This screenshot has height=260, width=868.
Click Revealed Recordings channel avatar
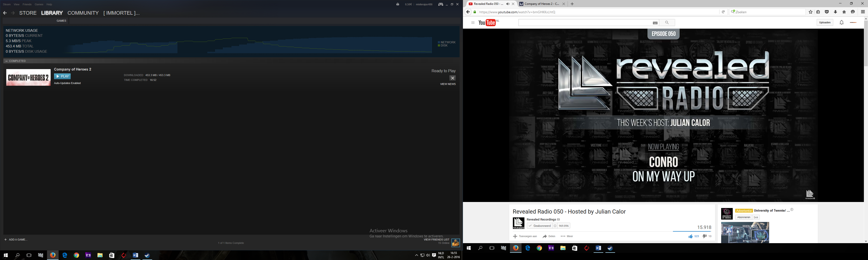pyautogui.click(x=519, y=223)
